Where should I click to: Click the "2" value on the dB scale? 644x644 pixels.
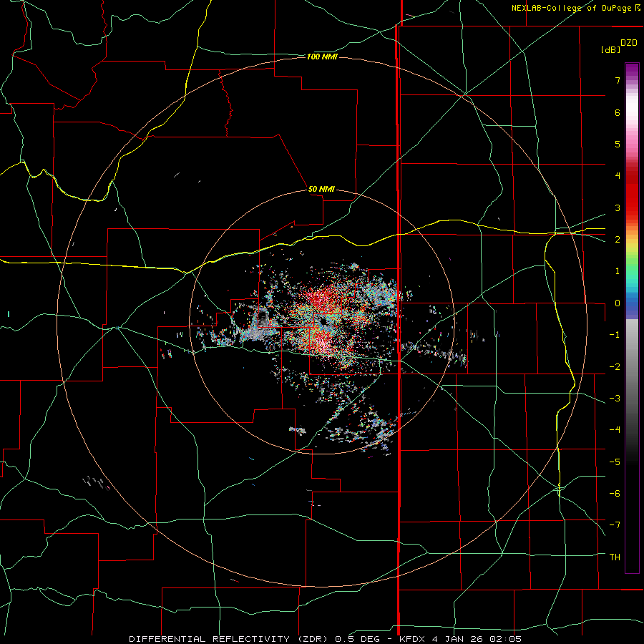(x=618, y=240)
